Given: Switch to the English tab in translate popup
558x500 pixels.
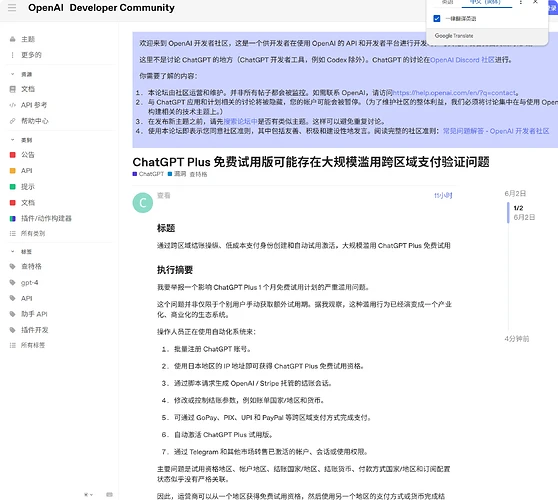Looking at the screenshot, I should (447, 2).
